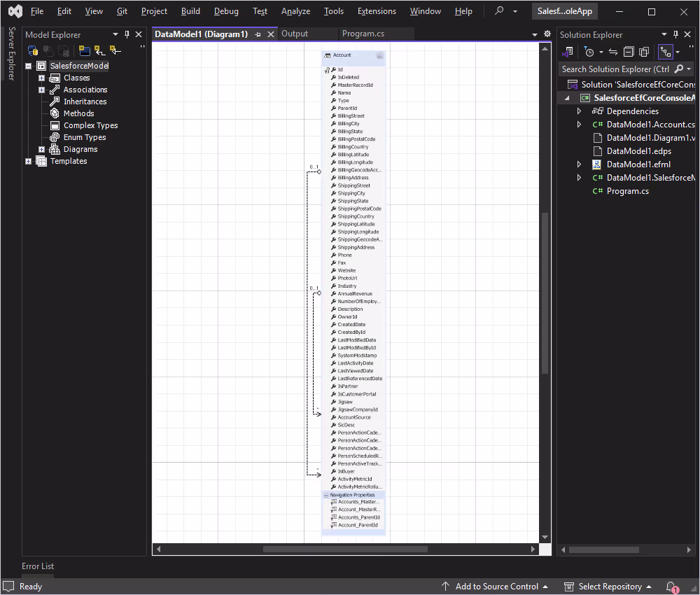
Task: Click the Collapse All icon in Solution Explorer toolbar
Action: point(628,52)
